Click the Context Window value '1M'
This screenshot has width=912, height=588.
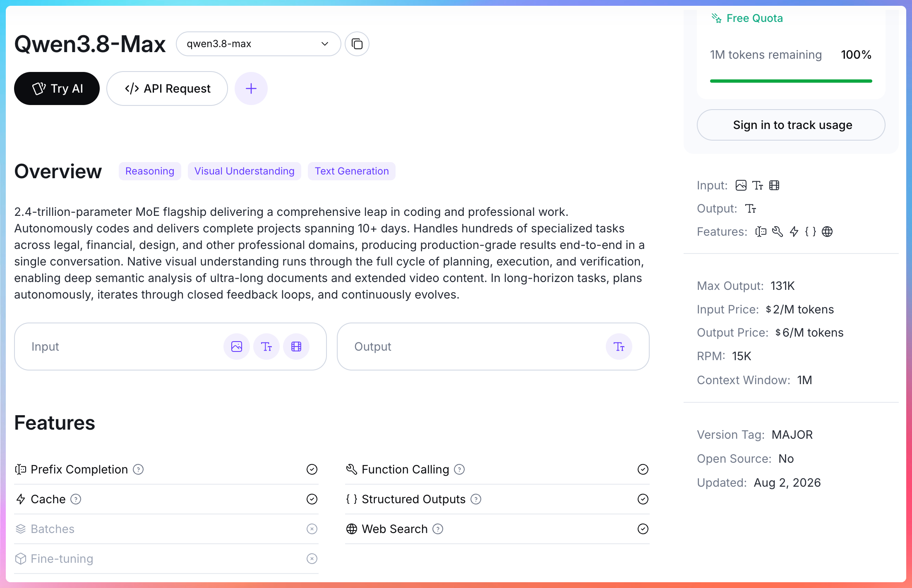click(805, 380)
